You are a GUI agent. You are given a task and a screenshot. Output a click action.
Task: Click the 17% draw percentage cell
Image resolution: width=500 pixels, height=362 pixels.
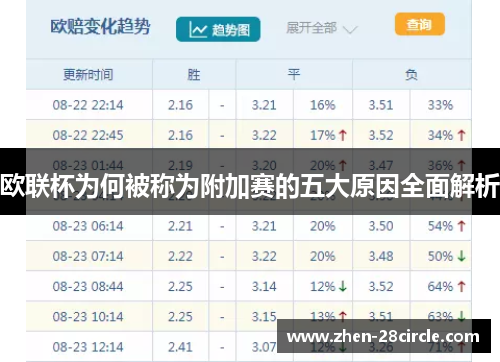(x=323, y=135)
